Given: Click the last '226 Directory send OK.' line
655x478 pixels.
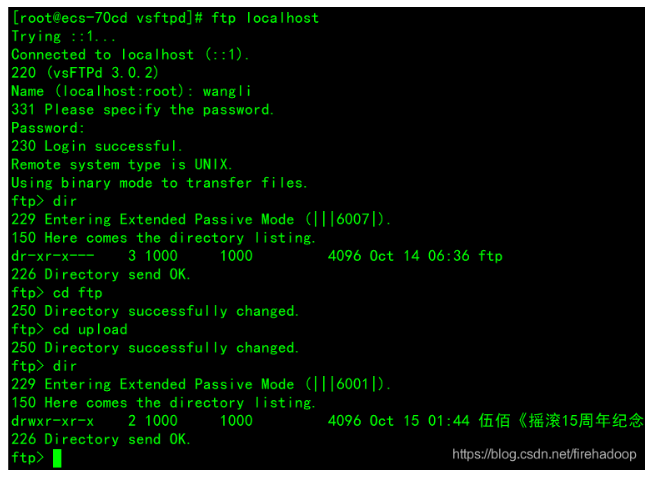Looking at the screenshot, I should pyautogui.click(x=101, y=439).
